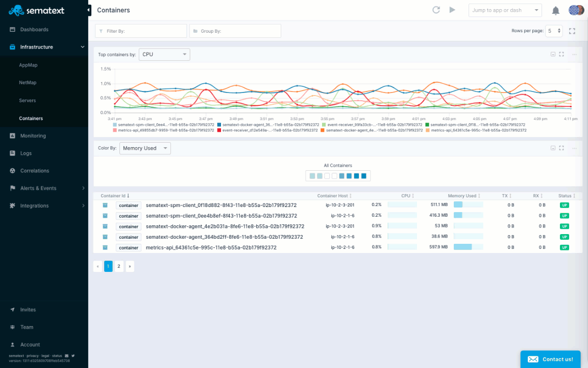Toggle sematext-spm-client_0f18 series in chart legend
Viewport: 588px width, 368px height.
click(x=475, y=125)
